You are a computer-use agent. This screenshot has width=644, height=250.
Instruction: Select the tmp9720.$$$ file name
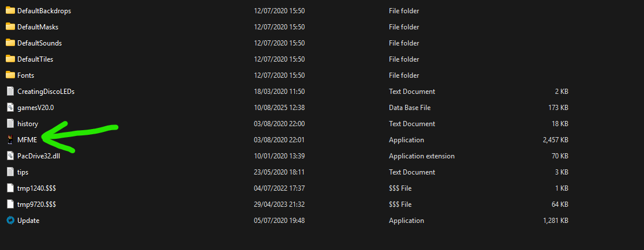coord(36,204)
